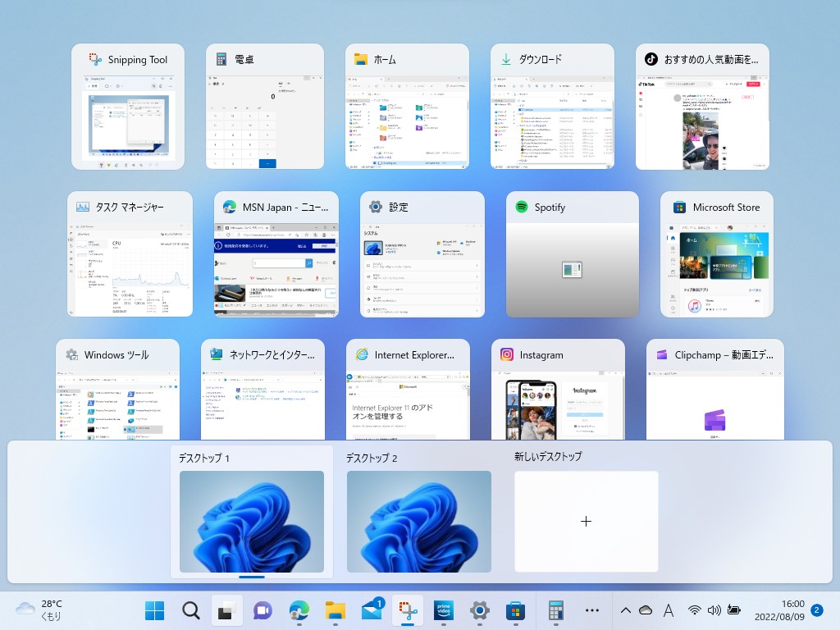Open Microsoft Store from the taskbar
The height and width of the screenshot is (630, 840).
(x=515, y=611)
